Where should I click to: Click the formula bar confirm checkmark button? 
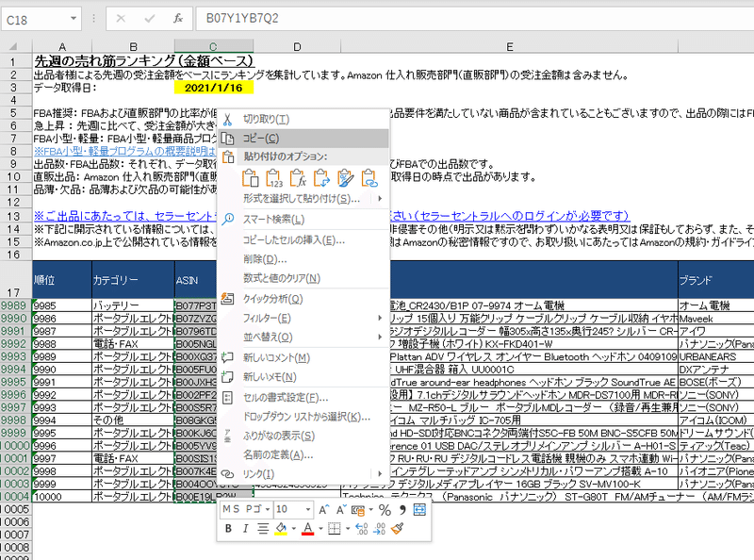[150, 18]
